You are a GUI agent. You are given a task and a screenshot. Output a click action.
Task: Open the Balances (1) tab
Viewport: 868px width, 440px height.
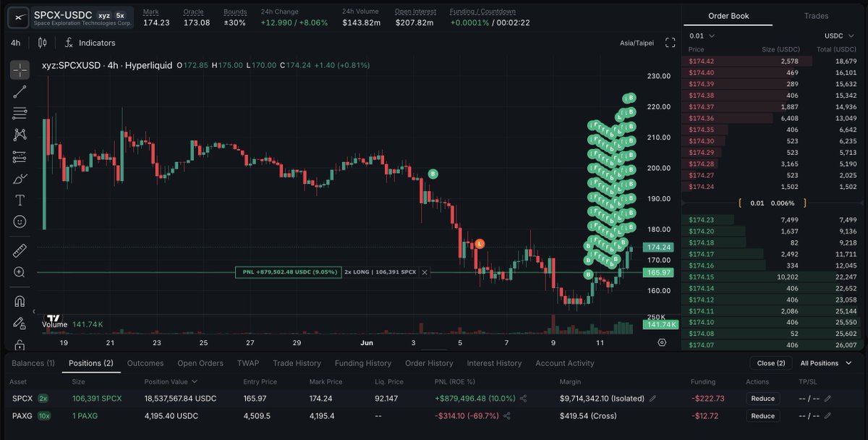point(33,363)
